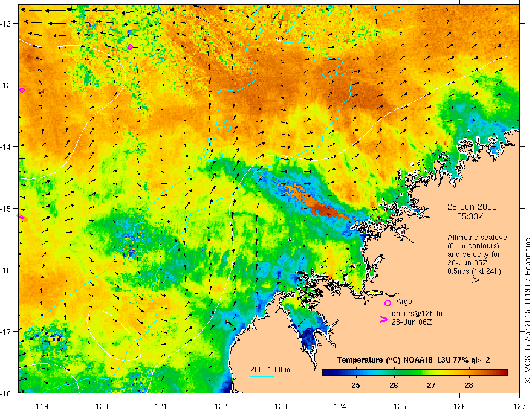
Task: Click the -18 latitude axis label
Action: (7, 393)
